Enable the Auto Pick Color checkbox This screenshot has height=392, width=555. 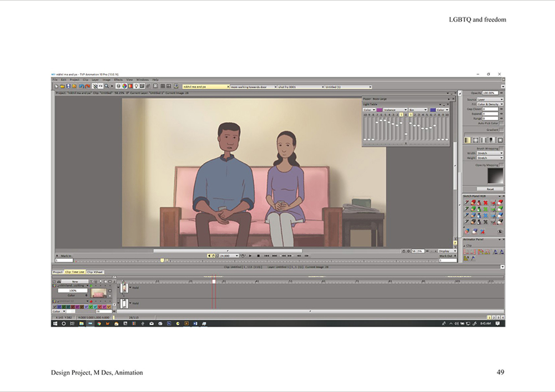502,123
